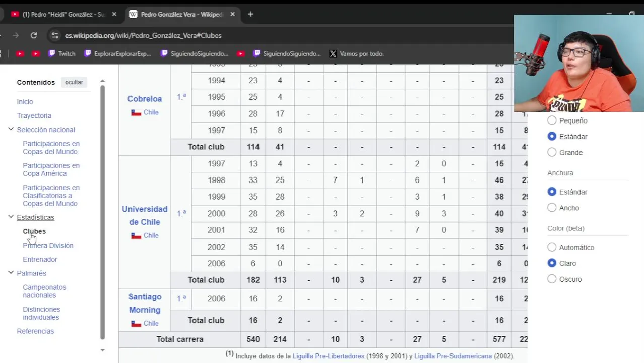Open the Twitch bookmark

coord(61,53)
